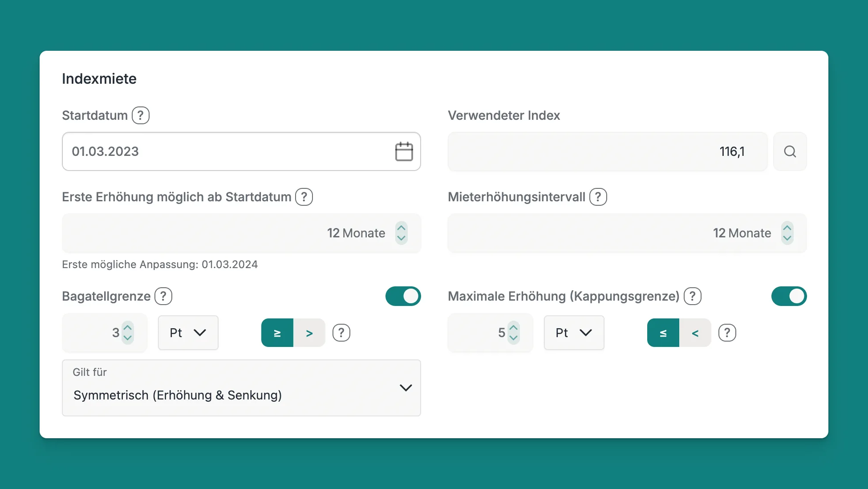Image resolution: width=868 pixels, height=489 pixels.
Task: Select the ≥ operator for Bagatellgrenze
Action: pyautogui.click(x=277, y=333)
